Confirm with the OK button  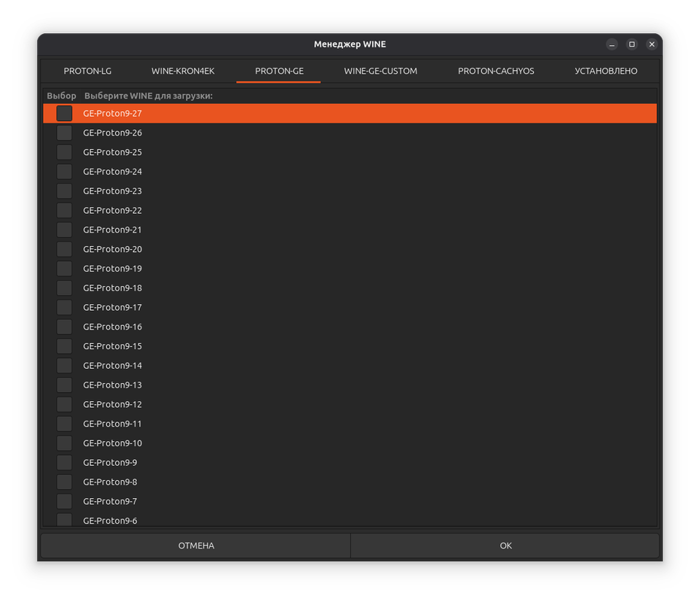point(505,546)
